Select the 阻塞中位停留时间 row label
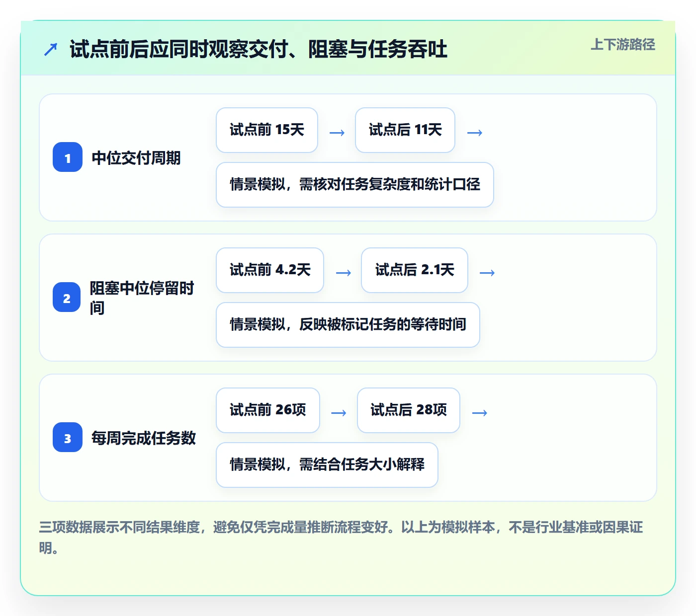Screen dimensions: 696x616 pyautogui.click(x=142, y=298)
